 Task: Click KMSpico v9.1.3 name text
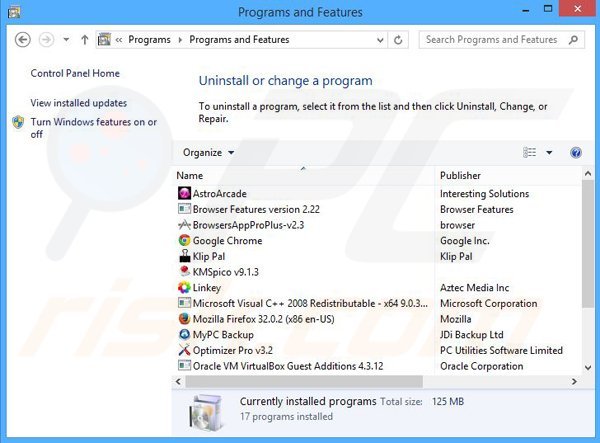(226, 272)
